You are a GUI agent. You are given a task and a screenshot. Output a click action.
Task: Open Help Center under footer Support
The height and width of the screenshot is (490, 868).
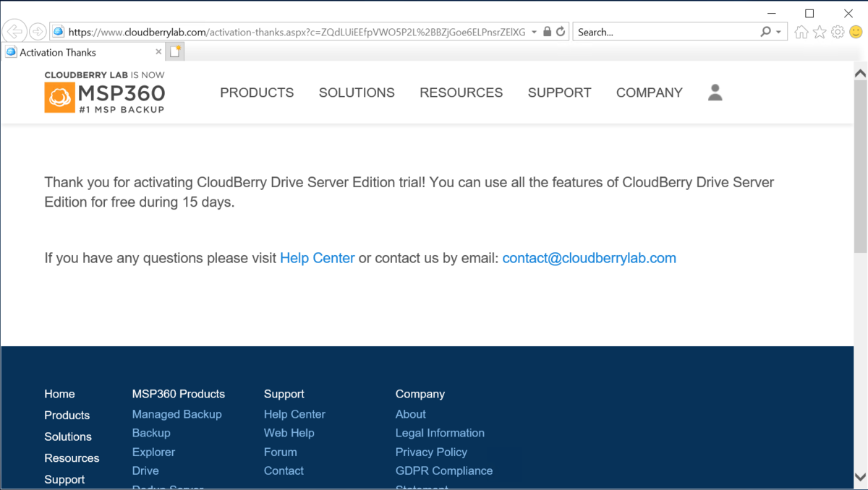click(x=294, y=414)
